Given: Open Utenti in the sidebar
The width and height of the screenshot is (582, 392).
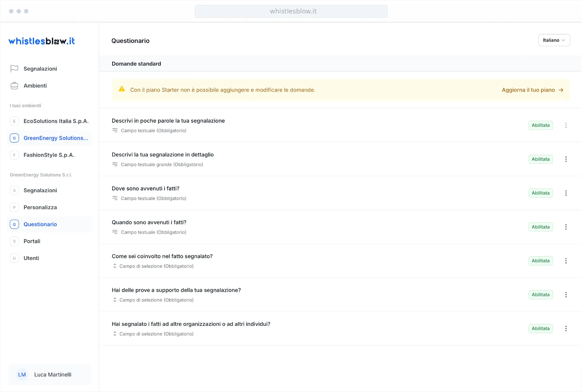Looking at the screenshot, I should pos(31,258).
